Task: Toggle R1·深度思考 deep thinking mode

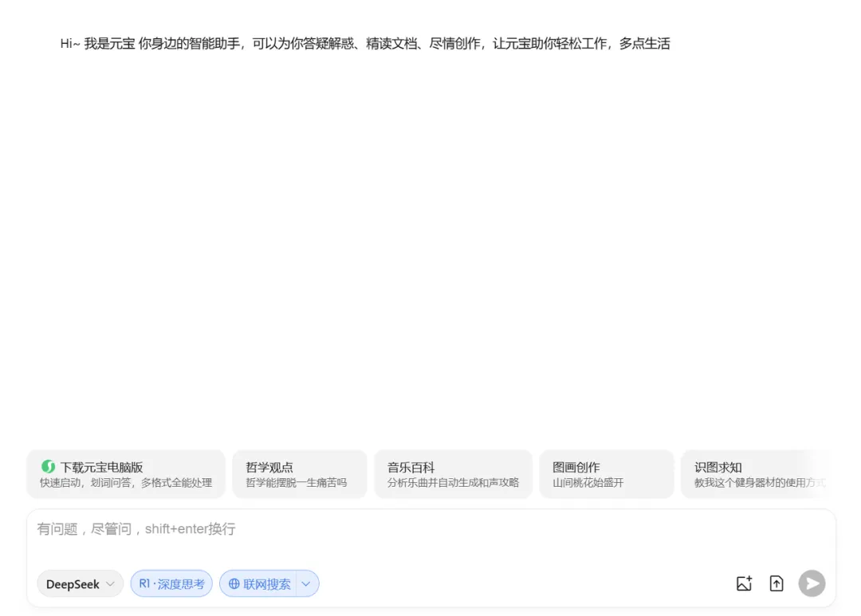Action: click(171, 583)
